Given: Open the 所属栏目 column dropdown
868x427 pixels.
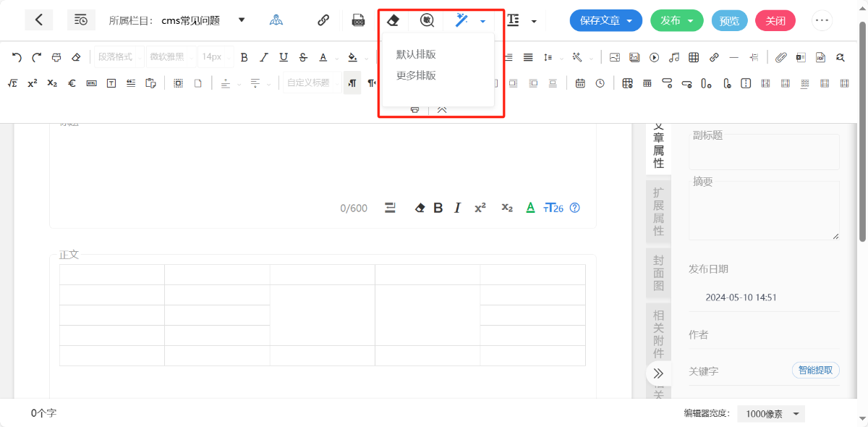Looking at the screenshot, I should click(x=242, y=20).
